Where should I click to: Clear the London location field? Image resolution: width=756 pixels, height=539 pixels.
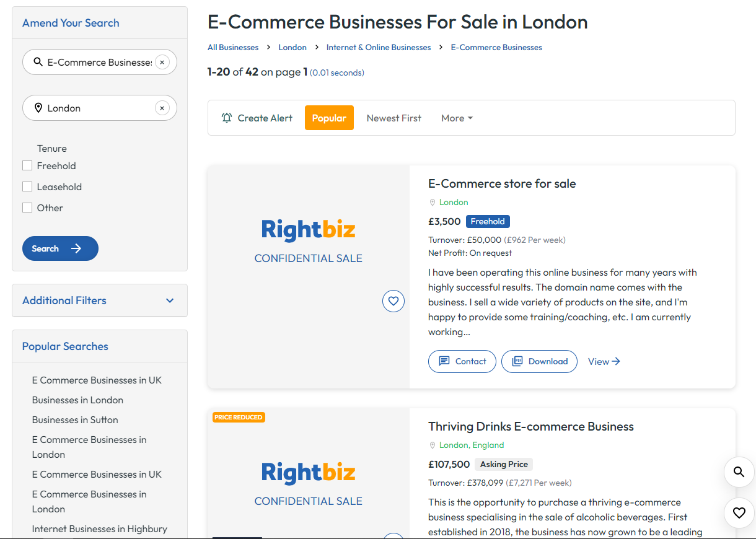coord(162,108)
